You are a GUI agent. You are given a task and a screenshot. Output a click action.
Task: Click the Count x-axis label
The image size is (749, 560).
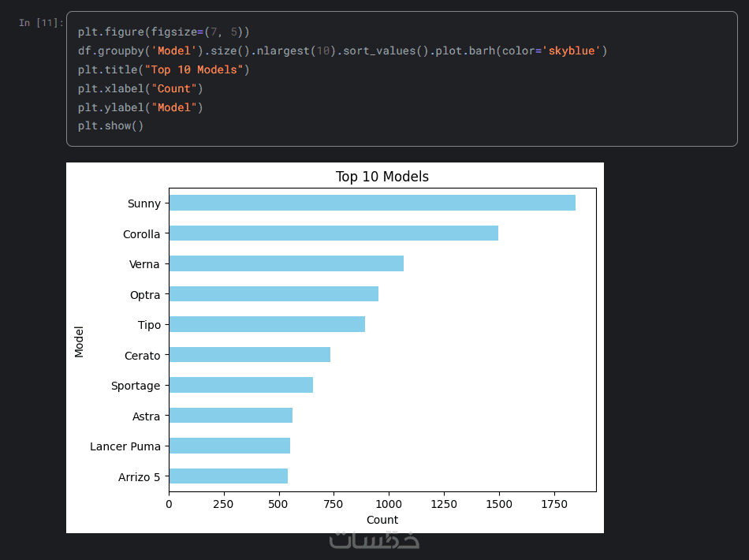(x=382, y=520)
